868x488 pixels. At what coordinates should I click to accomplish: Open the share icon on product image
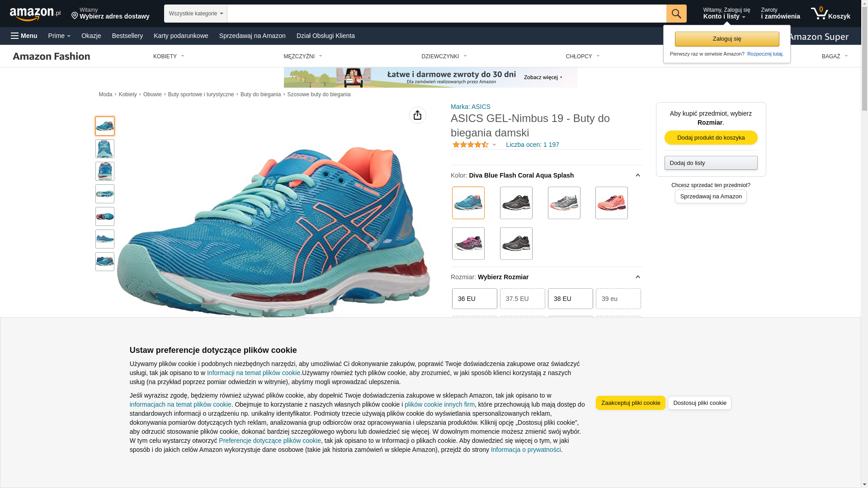pos(417,115)
